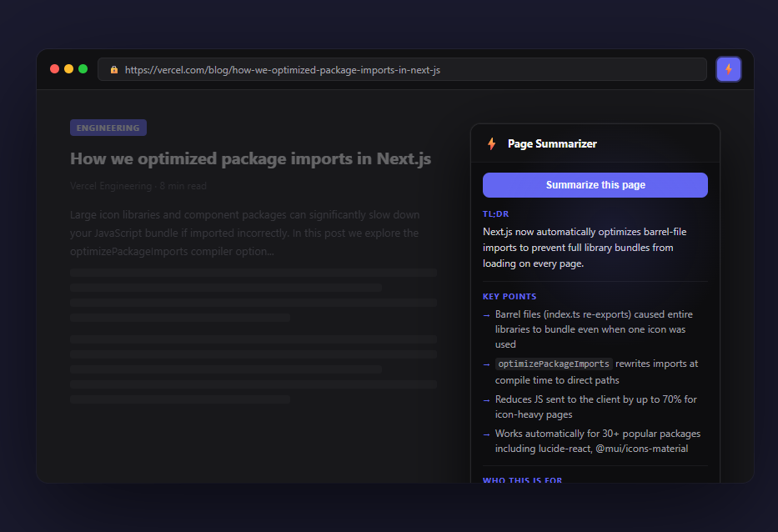Click the WHO THIS IS FOR heading
778x532 pixels.
click(523, 480)
